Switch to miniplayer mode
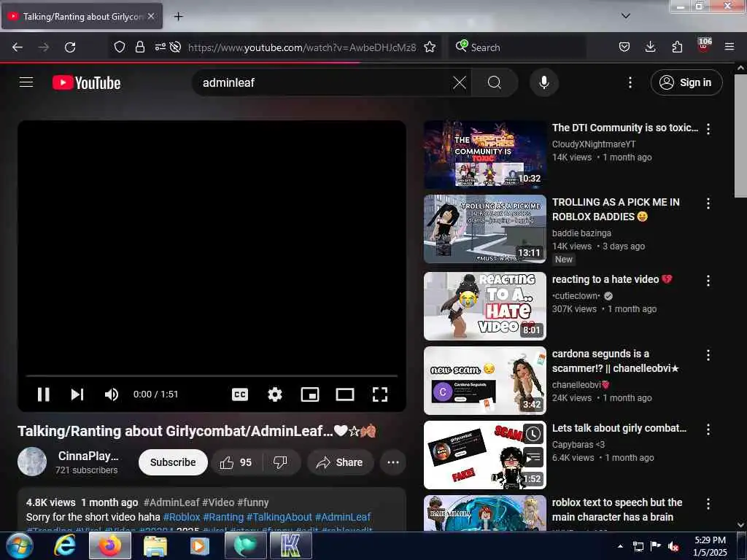Image resolution: width=747 pixels, height=560 pixels. [x=310, y=394]
